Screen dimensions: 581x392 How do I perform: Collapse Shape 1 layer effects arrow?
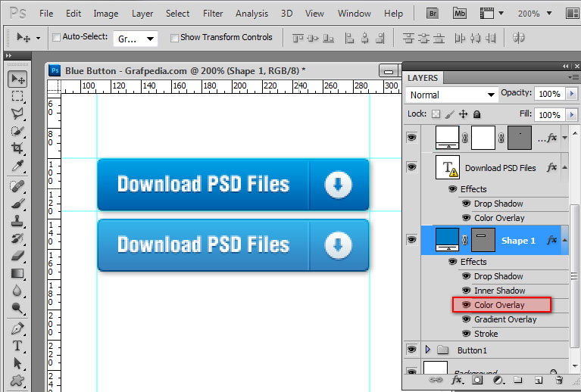coord(564,240)
